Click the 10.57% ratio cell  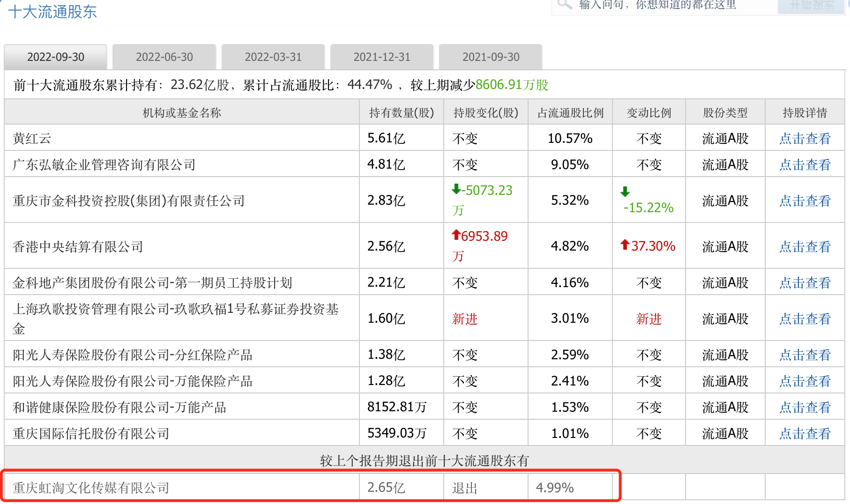(x=570, y=138)
